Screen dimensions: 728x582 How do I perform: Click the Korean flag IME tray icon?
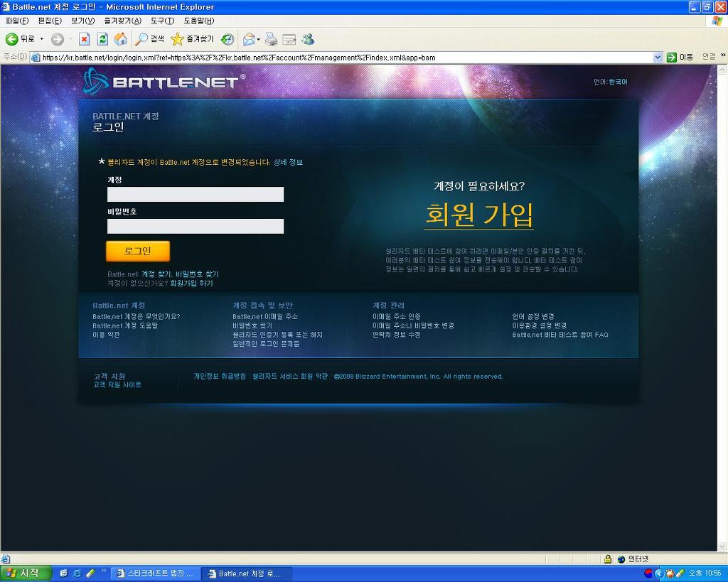coord(648,573)
